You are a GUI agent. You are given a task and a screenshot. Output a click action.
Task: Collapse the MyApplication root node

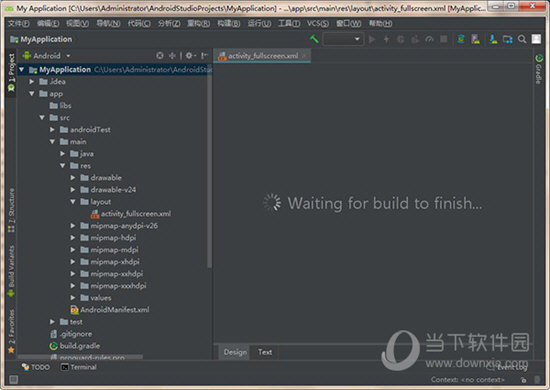pyautogui.click(x=22, y=69)
